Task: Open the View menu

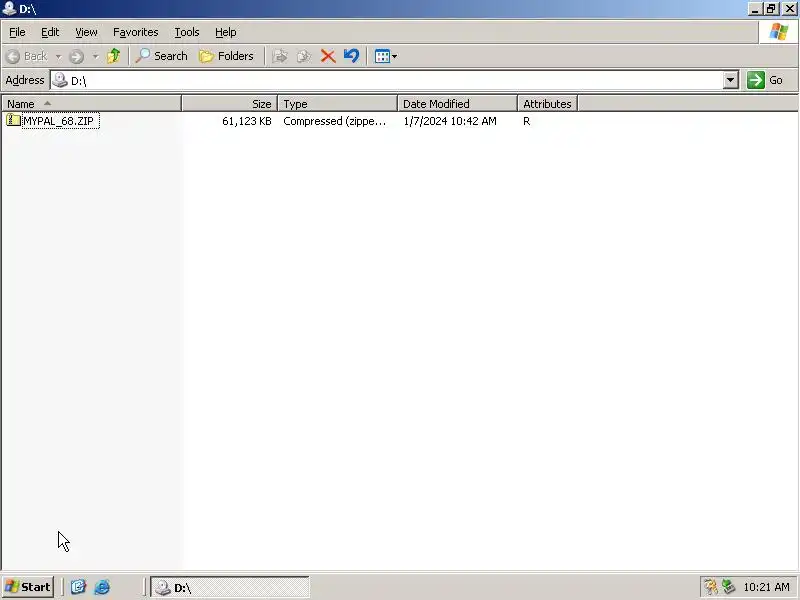Action: pos(86,32)
